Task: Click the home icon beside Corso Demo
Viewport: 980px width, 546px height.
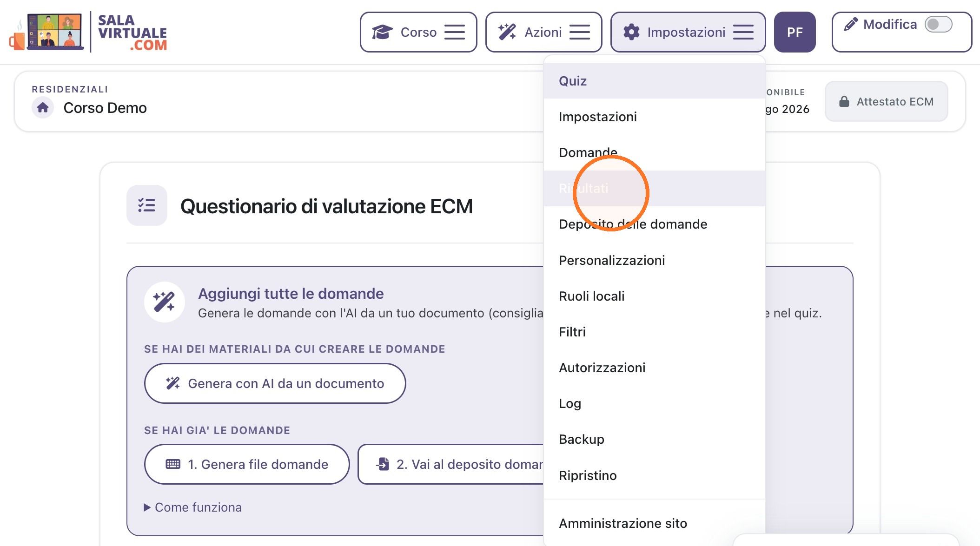Action: [43, 108]
